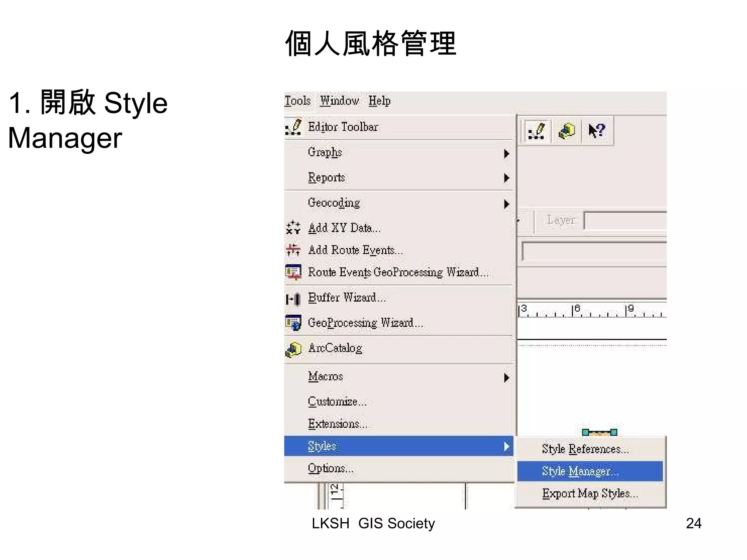Image resolution: width=747 pixels, height=560 pixels.
Task: Choose Add Route Events...
Action: (x=398, y=250)
